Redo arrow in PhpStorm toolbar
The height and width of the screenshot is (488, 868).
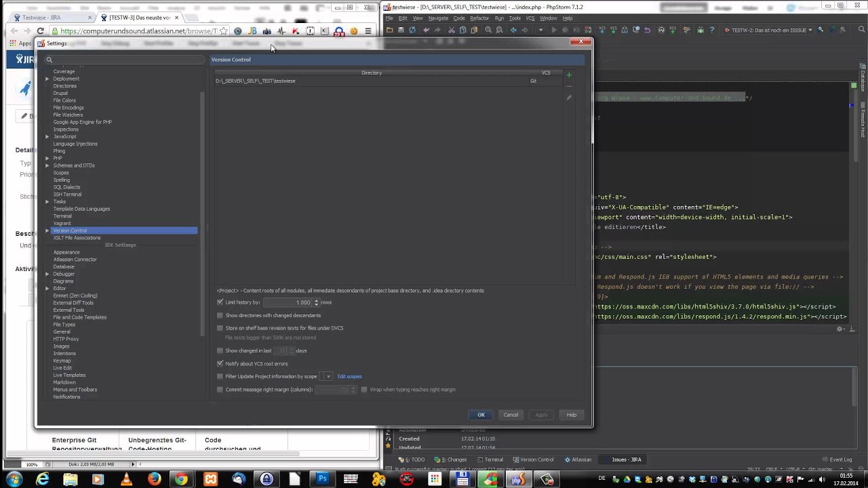click(437, 30)
